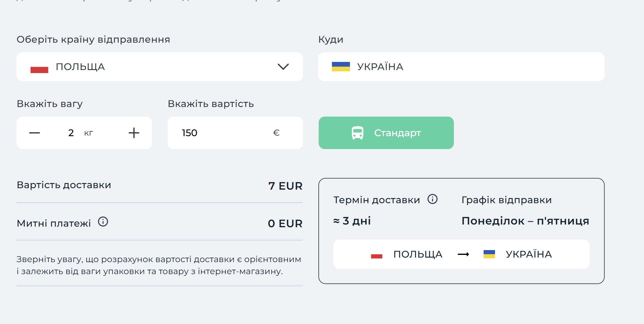Click the Ukraine flag in Куди field
644x324 pixels.
coord(341,67)
